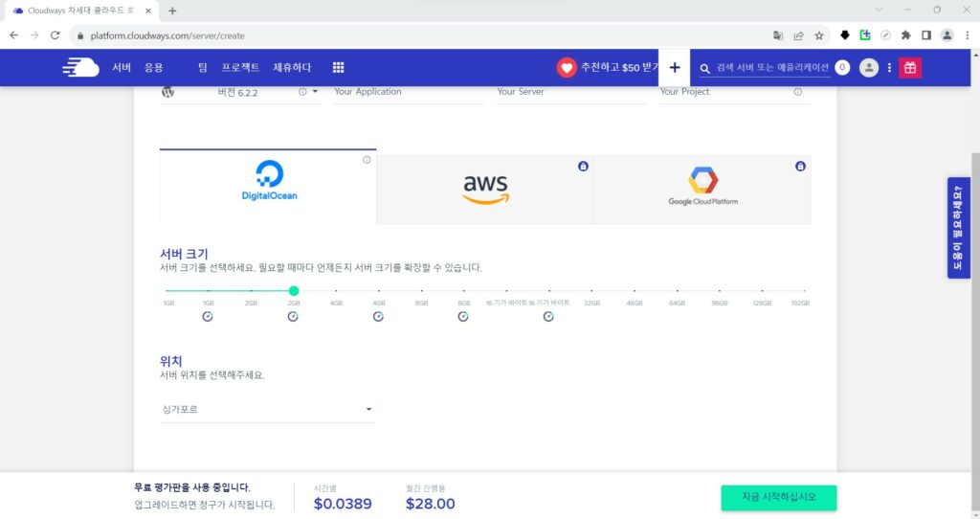Click the plus add button in header

[x=675, y=68]
